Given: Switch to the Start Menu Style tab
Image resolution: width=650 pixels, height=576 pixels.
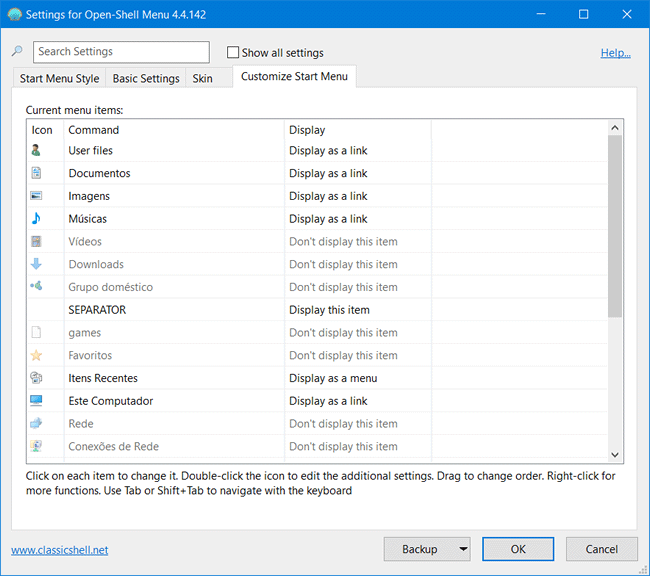Looking at the screenshot, I should (x=59, y=79).
